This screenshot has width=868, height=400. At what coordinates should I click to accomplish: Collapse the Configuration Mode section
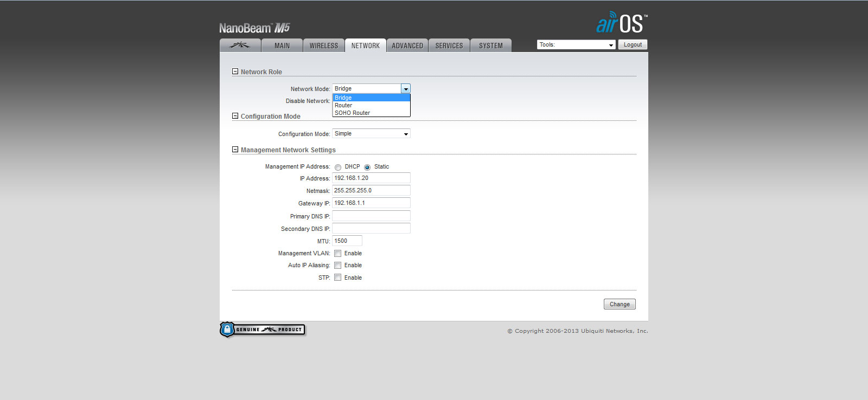coord(235,116)
